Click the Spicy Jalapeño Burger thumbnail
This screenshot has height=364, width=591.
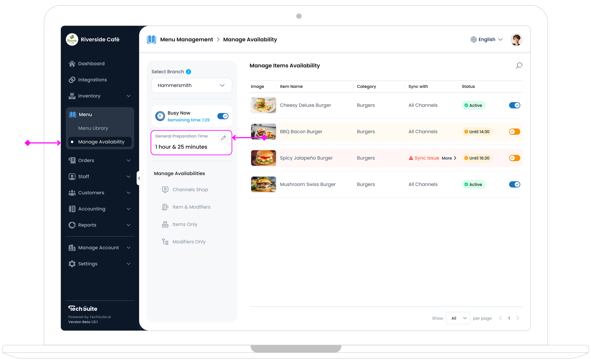[x=263, y=158]
